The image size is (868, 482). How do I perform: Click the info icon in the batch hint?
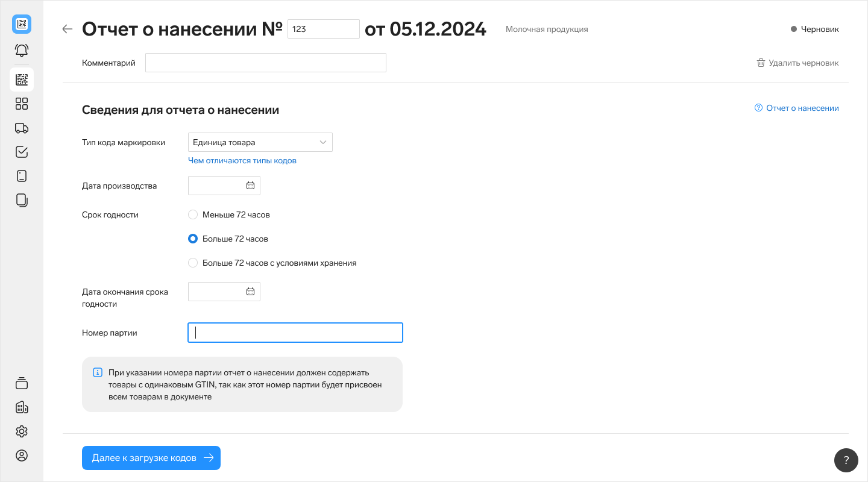[x=97, y=372]
